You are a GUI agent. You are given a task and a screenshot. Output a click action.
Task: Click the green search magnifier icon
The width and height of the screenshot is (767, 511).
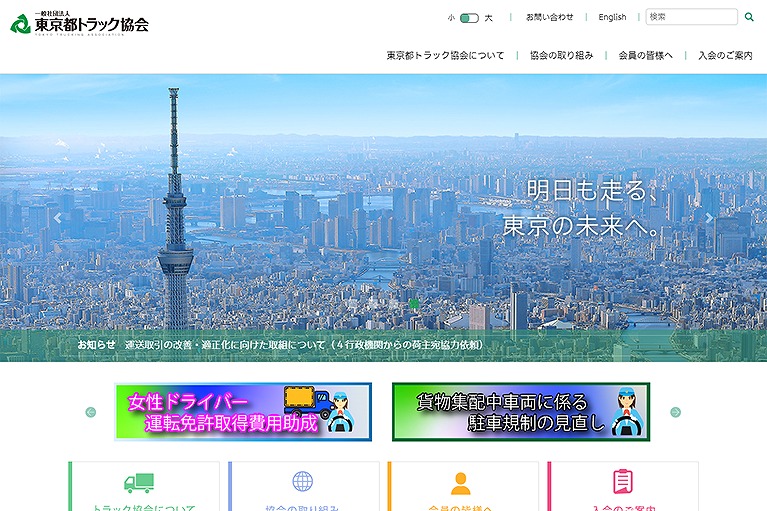tap(749, 17)
